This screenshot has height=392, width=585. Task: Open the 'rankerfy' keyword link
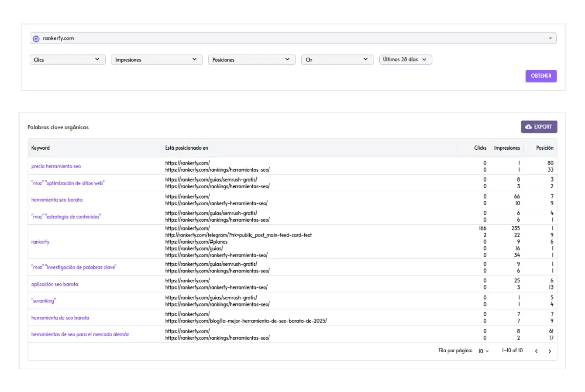40,242
